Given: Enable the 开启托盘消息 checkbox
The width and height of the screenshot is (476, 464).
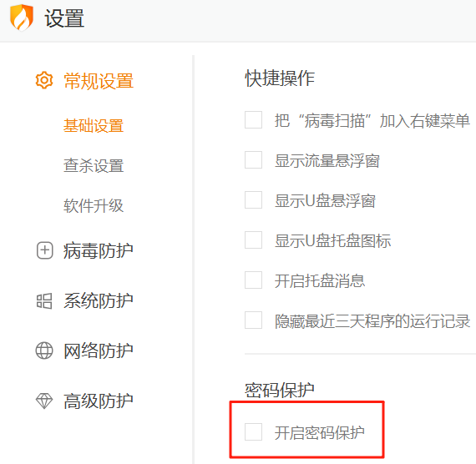Looking at the screenshot, I should click(254, 280).
